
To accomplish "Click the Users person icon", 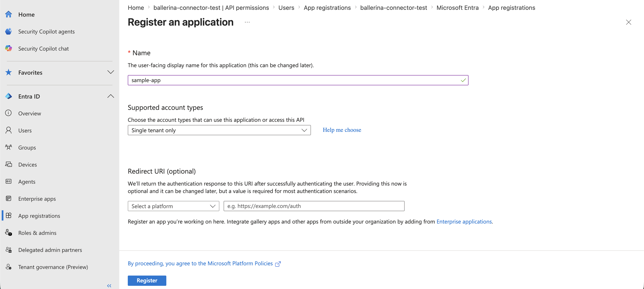I will point(9,130).
